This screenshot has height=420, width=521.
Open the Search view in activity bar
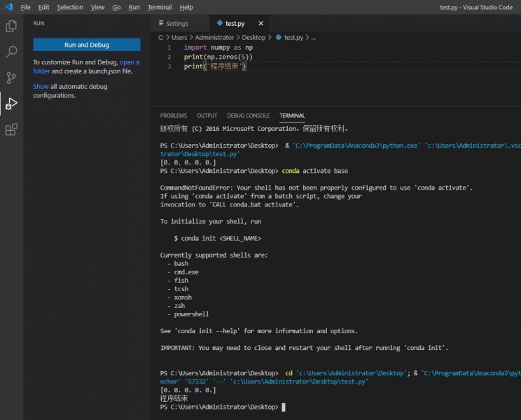[11, 52]
